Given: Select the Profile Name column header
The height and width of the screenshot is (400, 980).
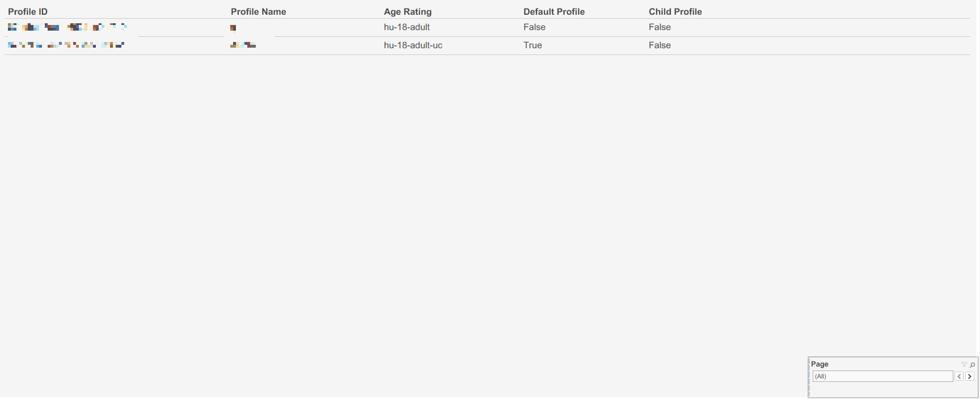Looking at the screenshot, I should [x=258, y=11].
